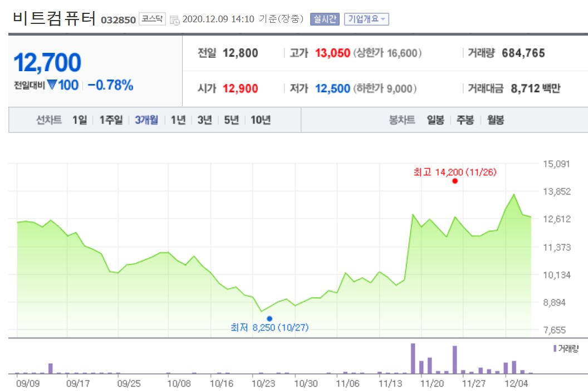Click the 전일 12,800 value
The height and width of the screenshot is (391, 588).
(x=241, y=53)
